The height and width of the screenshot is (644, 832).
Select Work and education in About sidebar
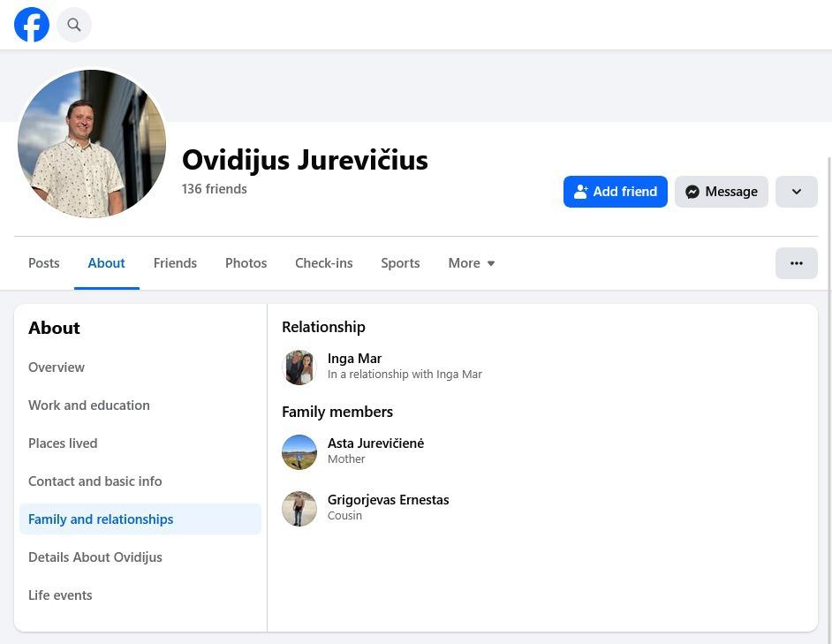tap(89, 405)
